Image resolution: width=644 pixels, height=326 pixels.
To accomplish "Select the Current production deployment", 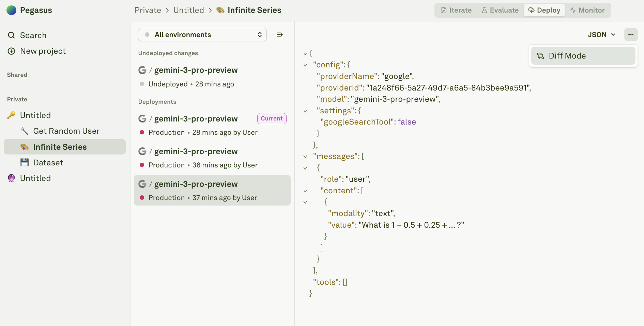I will click(x=212, y=126).
